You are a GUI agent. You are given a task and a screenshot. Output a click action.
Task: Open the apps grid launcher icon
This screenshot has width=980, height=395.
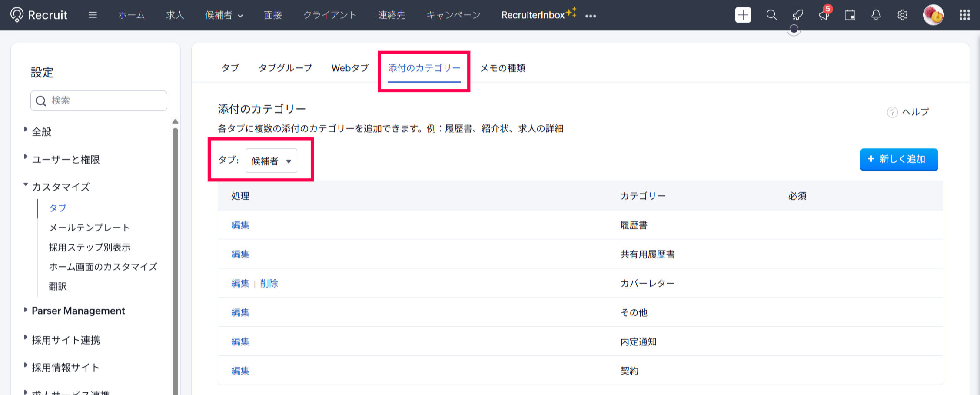coord(964,15)
